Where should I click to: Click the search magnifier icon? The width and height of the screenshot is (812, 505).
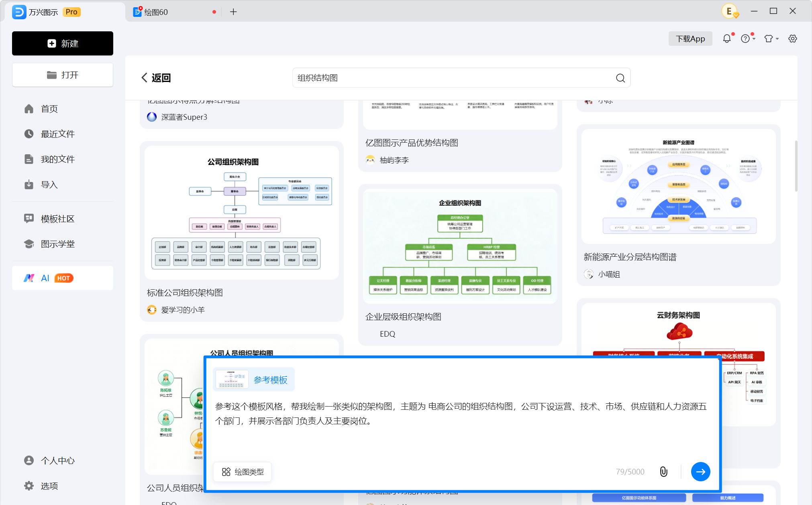click(620, 78)
